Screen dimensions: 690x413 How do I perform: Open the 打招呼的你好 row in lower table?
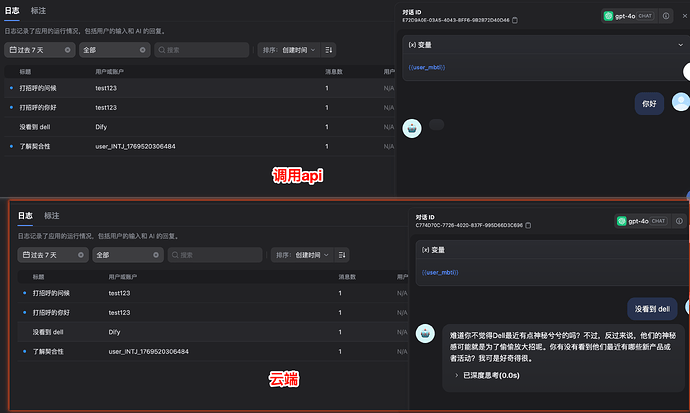click(x=212, y=312)
